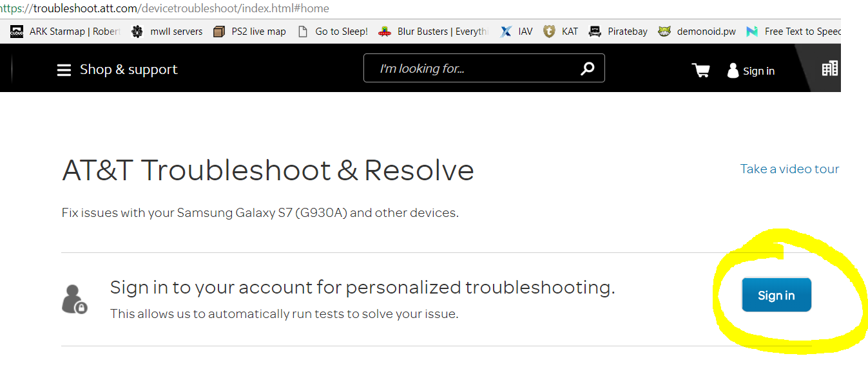
Task: Open the KAT bookmark
Action: point(561,31)
